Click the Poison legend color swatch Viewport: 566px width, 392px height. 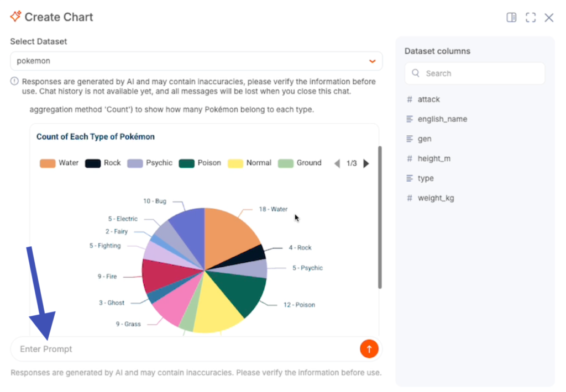(x=187, y=163)
